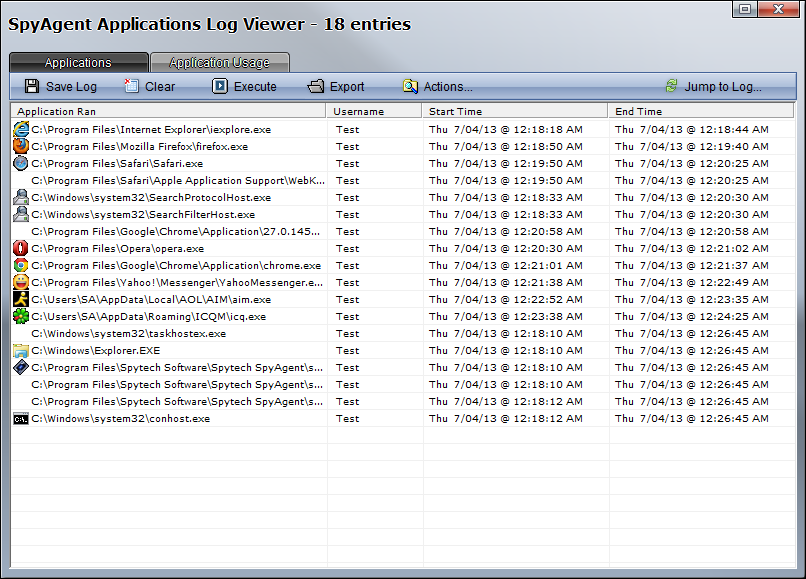This screenshot has height=579, width=806.
Task: Click the Execute toolbar icon
Action: point(220,87)
